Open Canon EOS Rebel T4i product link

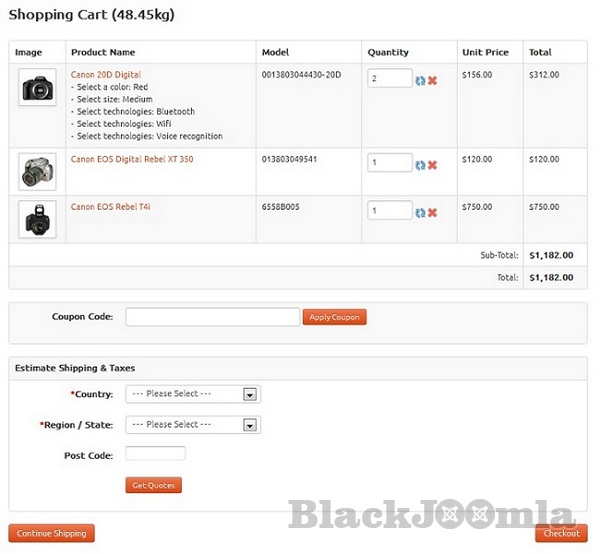111,207
